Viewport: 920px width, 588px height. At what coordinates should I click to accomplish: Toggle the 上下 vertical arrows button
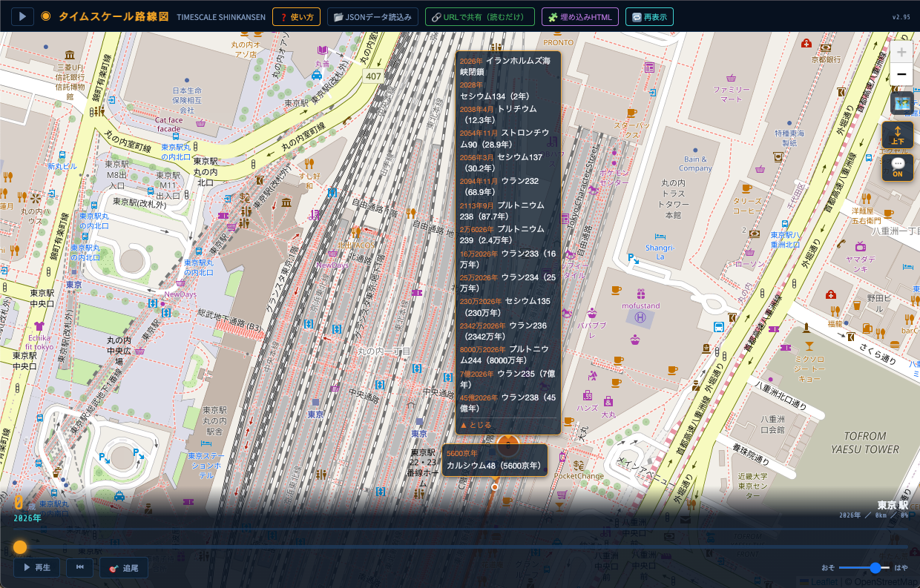coord(897,135)
